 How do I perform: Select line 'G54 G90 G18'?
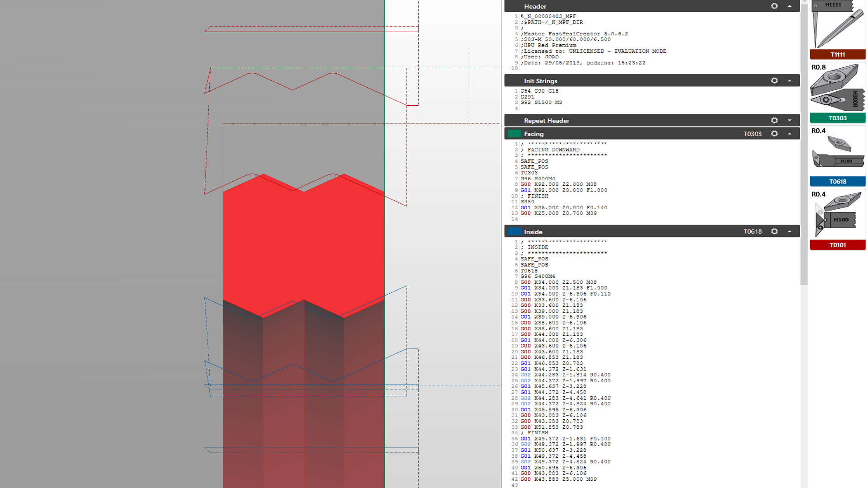pyautogui.click(x=539, y=91)
